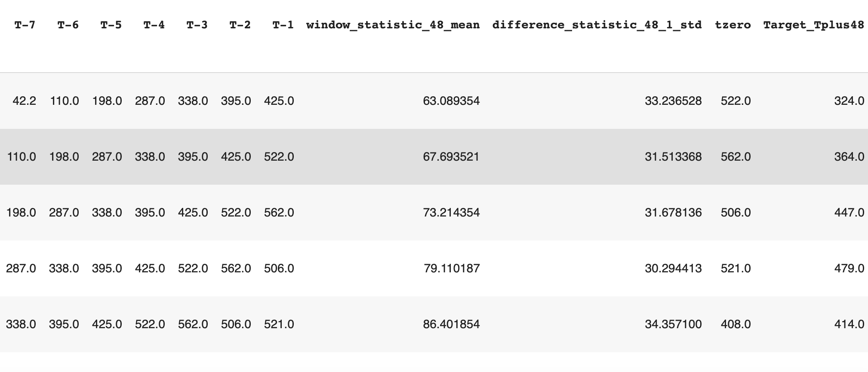868x372 pixels.
Task: Click the std value 31.678136
Action: (x=673, y=213)
